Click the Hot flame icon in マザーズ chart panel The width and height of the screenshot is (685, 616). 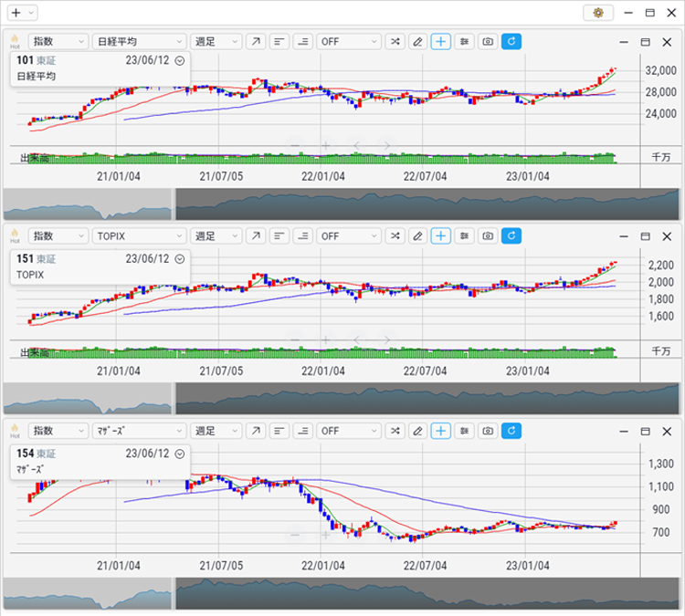point(15,432)
